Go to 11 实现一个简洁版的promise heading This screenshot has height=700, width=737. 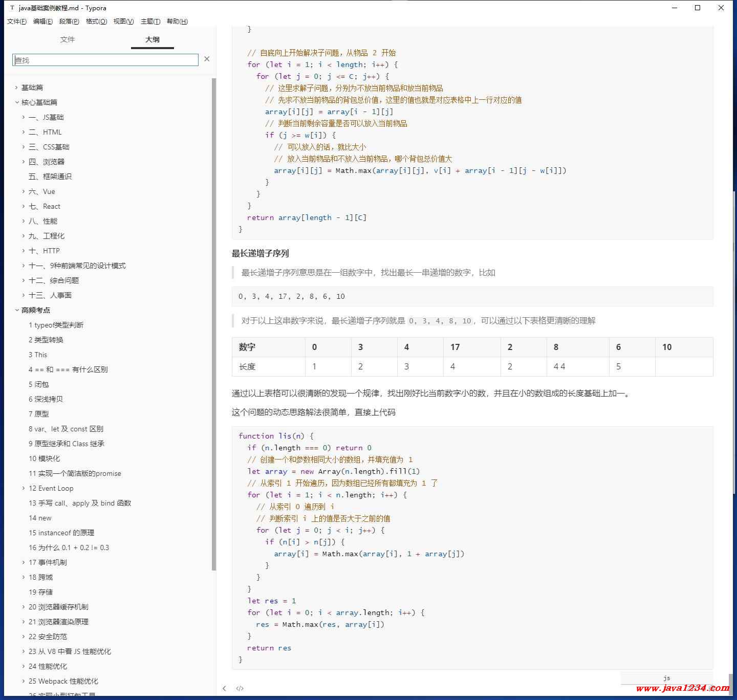(75, 473)
